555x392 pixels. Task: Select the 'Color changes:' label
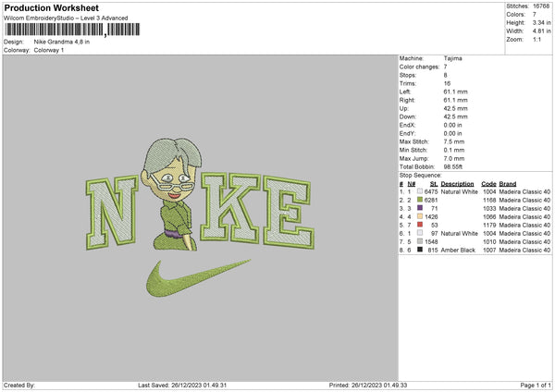419,67
